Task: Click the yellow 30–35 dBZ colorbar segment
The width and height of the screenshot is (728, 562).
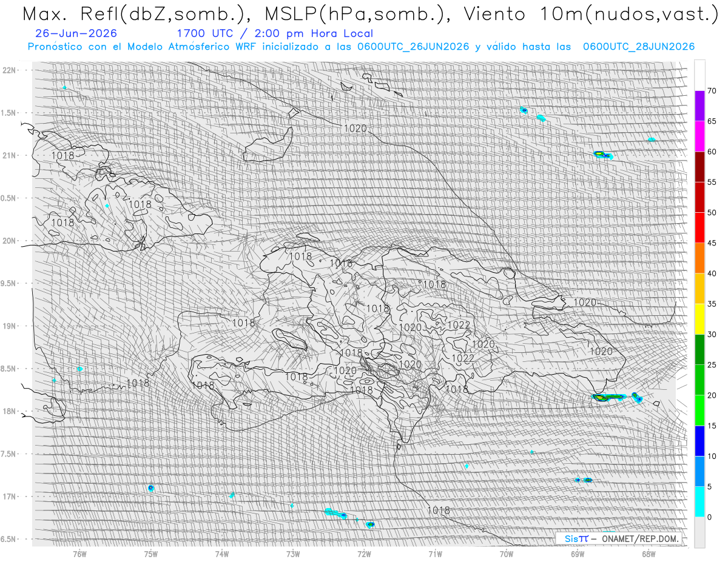Action: [699, 319]
